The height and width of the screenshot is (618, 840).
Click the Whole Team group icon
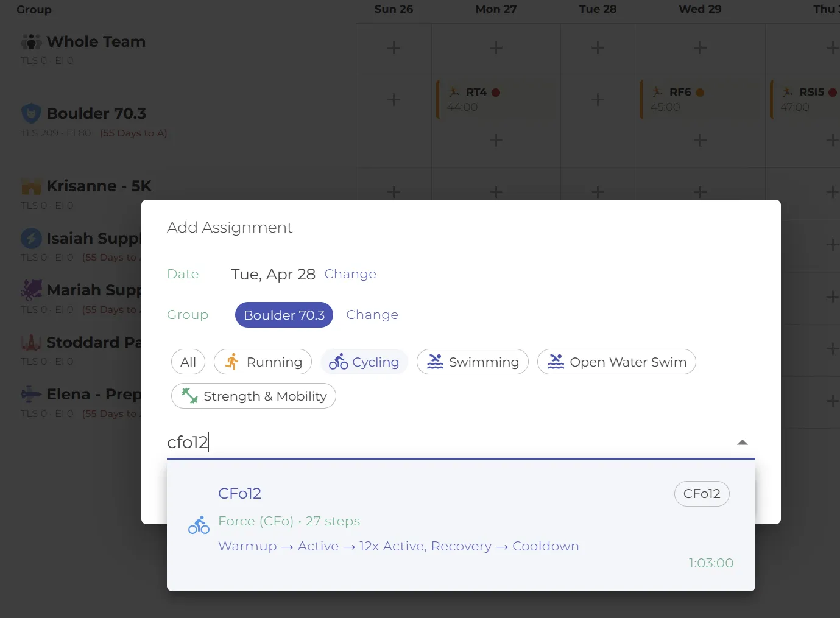30,41
